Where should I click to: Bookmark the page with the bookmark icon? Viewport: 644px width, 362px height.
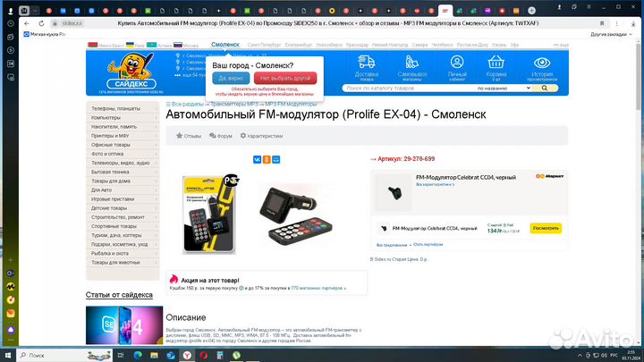click(x=602, y=23)
